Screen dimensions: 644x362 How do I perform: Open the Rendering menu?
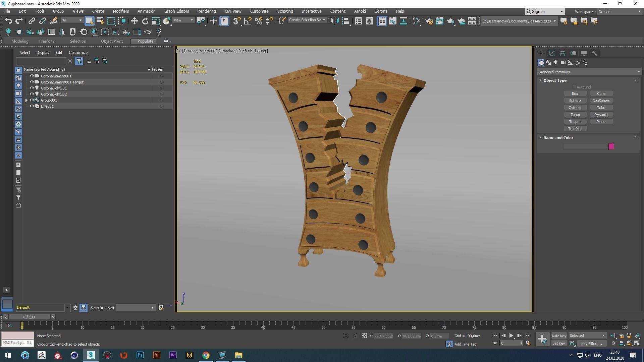206,11
